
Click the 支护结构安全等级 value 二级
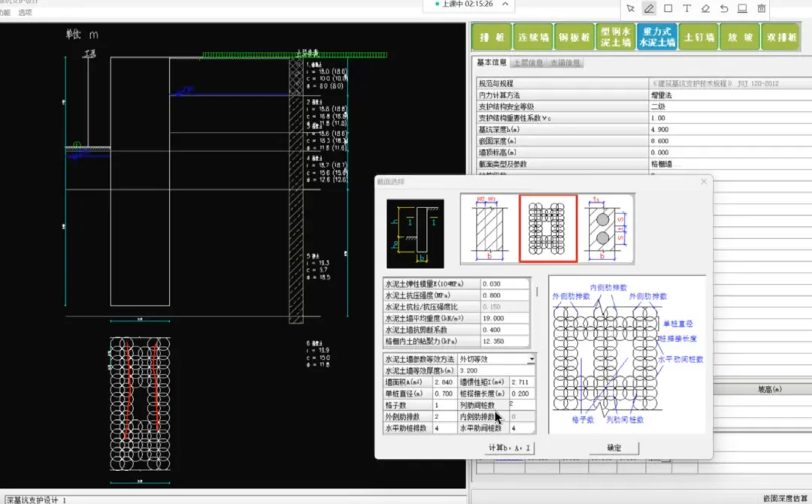(x=730, y=107)
